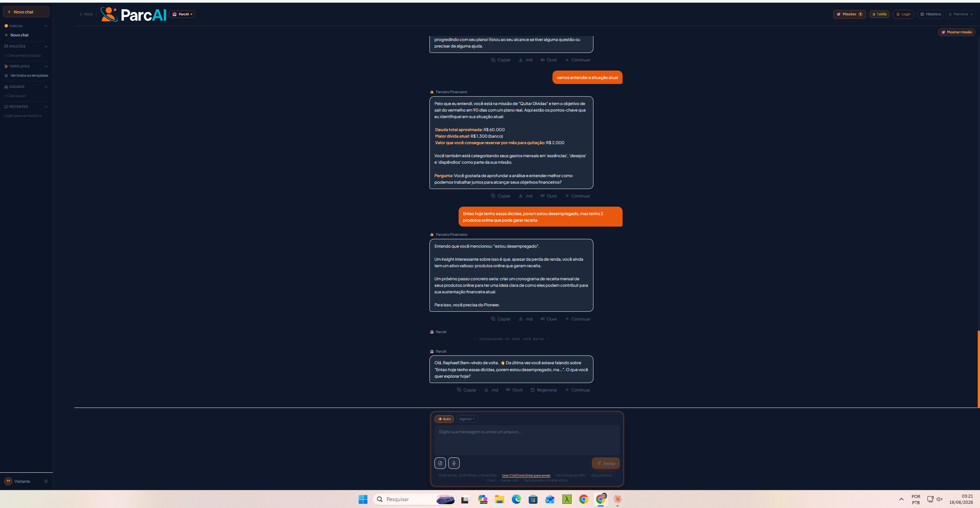The width and height of the screenshot is (980, 508).
Task: Open the Histórico tab
Action: (931, 14)
